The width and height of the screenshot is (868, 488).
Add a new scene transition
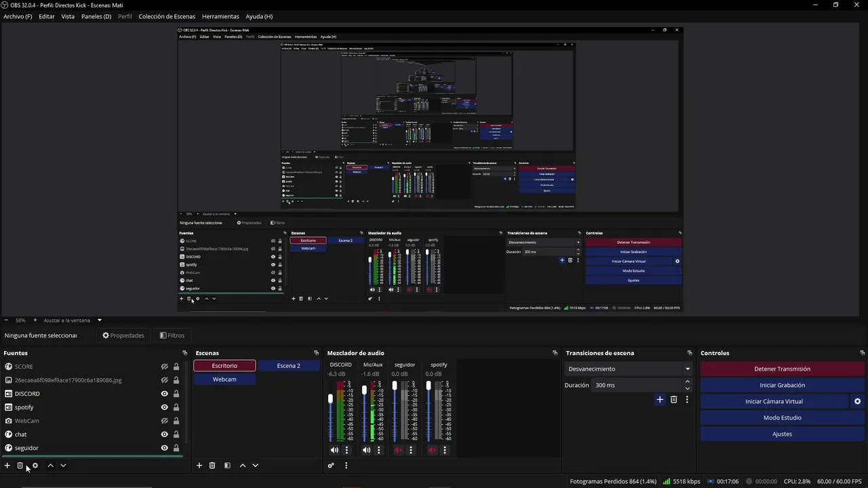[660, 400]
